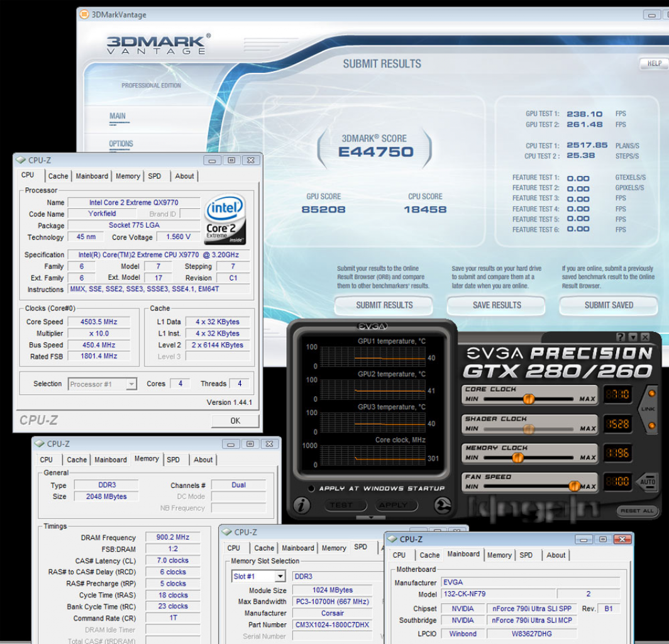Switch to Cache tab in top CPU-Z window
The image size is (669, 644).
58,176
